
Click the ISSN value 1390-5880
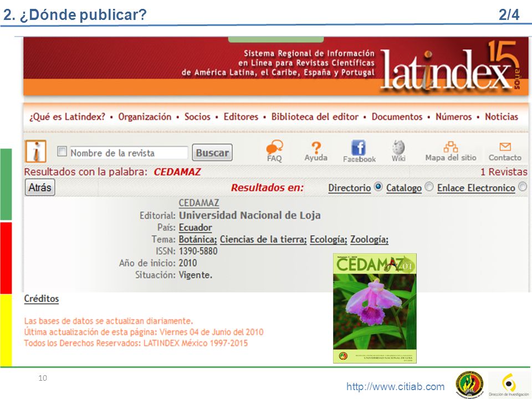198,251
